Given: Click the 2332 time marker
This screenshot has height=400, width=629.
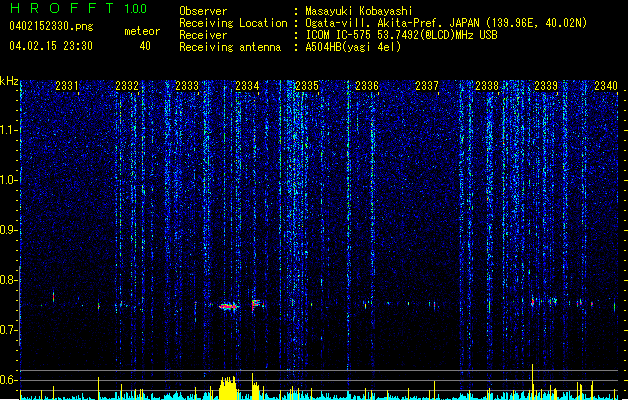Looking at the screenshot, I should [x=127, y=86].
